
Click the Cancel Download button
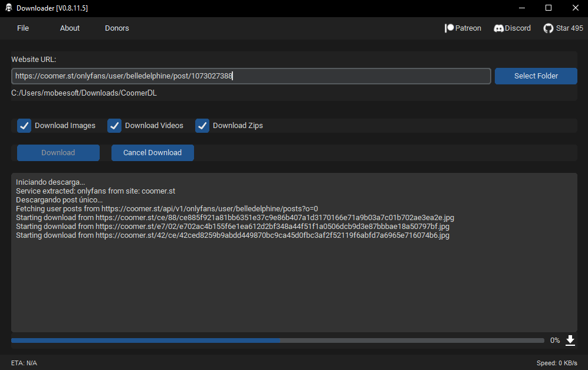pos(153,153)
